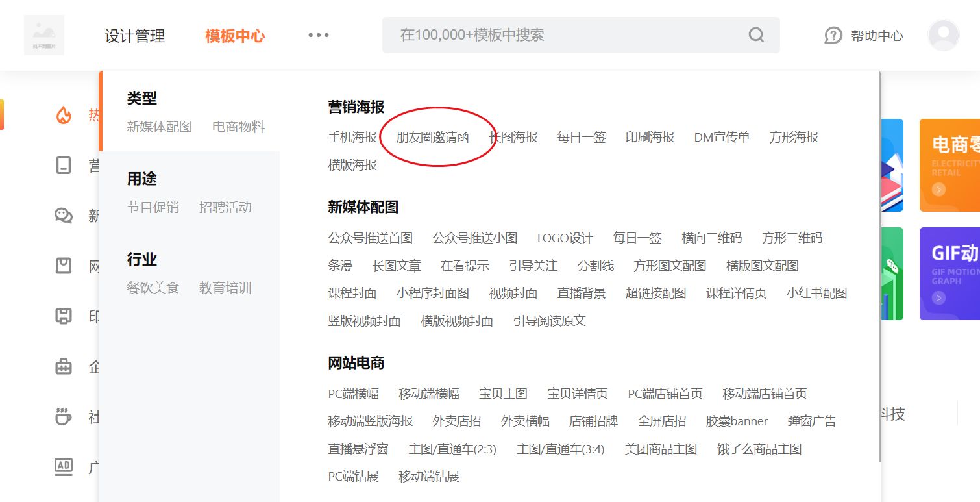Click the logo image at top left
This screenshot has width=980, height=502.
[44, 35]
